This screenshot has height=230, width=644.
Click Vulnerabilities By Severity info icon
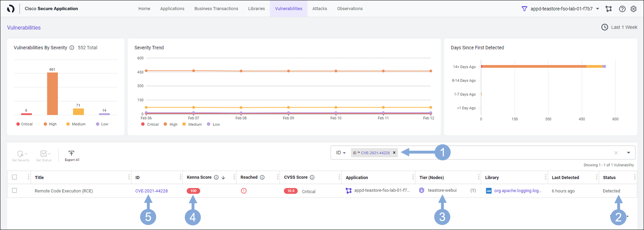[72, 48]
